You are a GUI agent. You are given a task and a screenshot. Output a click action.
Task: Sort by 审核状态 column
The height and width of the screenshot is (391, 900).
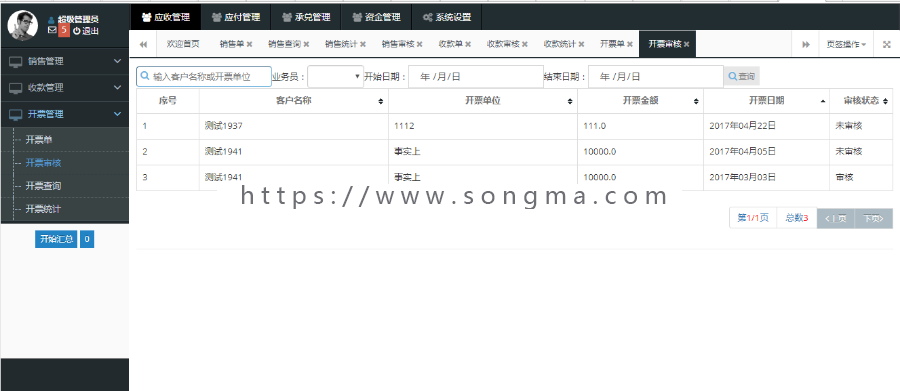pos(861,100)
